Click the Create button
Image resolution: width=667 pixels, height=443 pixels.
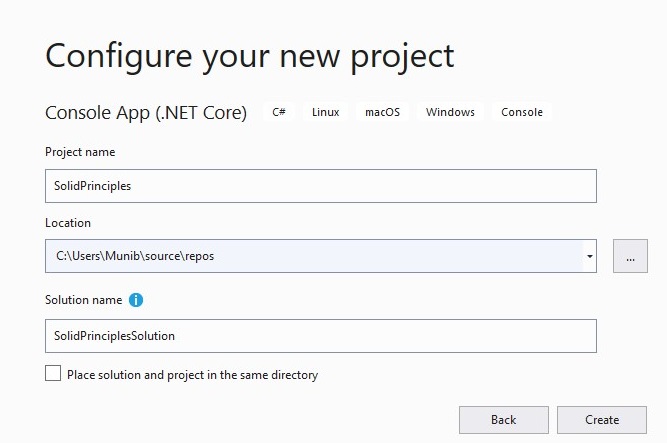click(602, 420)
